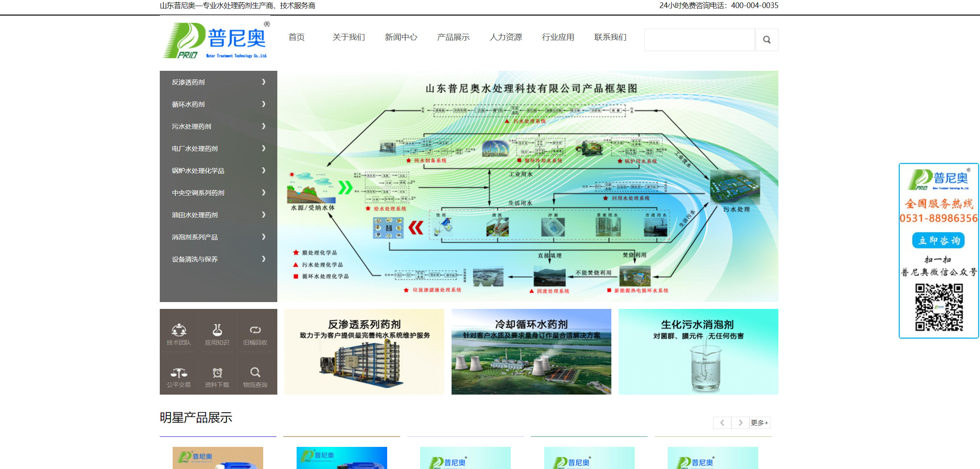This screenshot has height=469, width=980.
Task: Click the 明星产品展示 heading
Action: point(196,418)
